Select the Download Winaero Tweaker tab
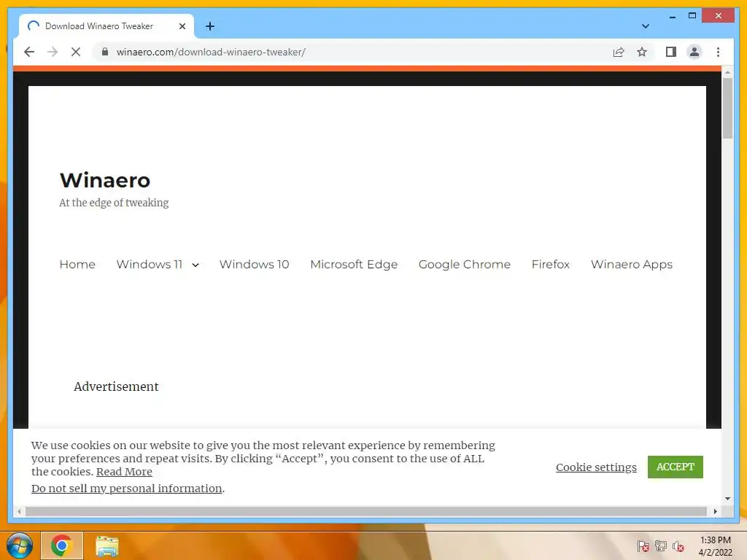Screen dimensions: 747x560 pos(106,26)
